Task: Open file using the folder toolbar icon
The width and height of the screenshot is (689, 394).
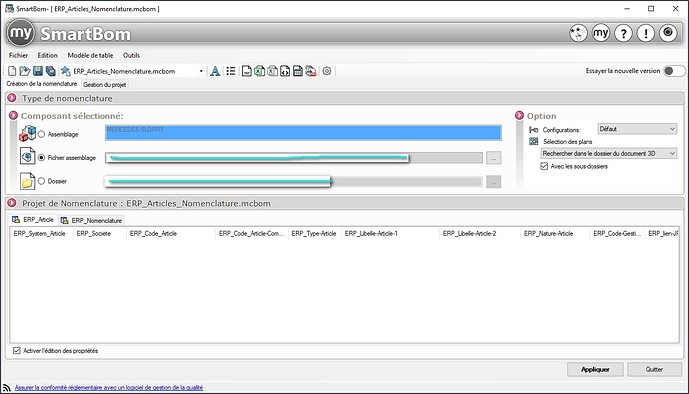Action: click(x=25, y=71)
